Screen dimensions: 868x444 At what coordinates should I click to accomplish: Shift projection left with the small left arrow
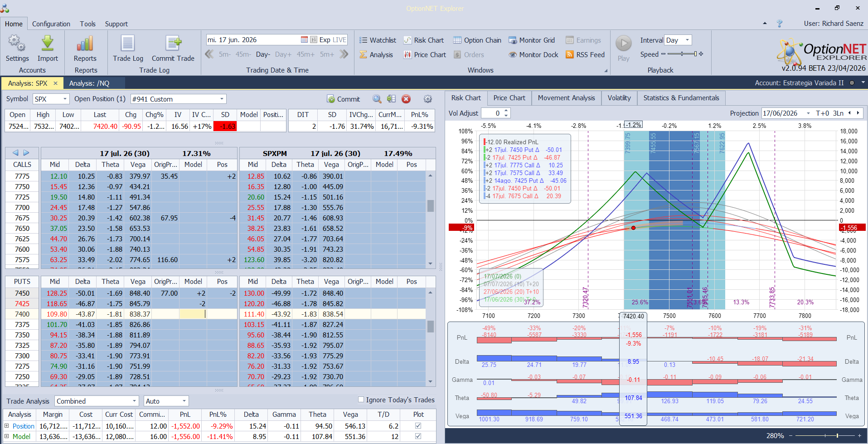click(x=849, y=113)
